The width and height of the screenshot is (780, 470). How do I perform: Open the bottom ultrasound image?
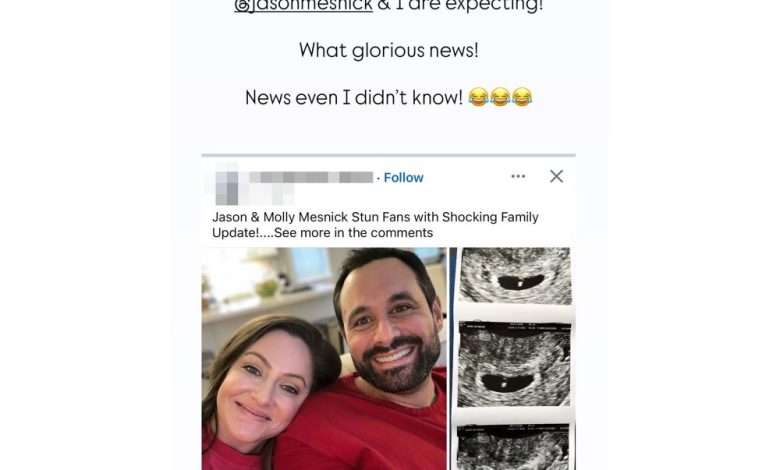pos(514,446)
